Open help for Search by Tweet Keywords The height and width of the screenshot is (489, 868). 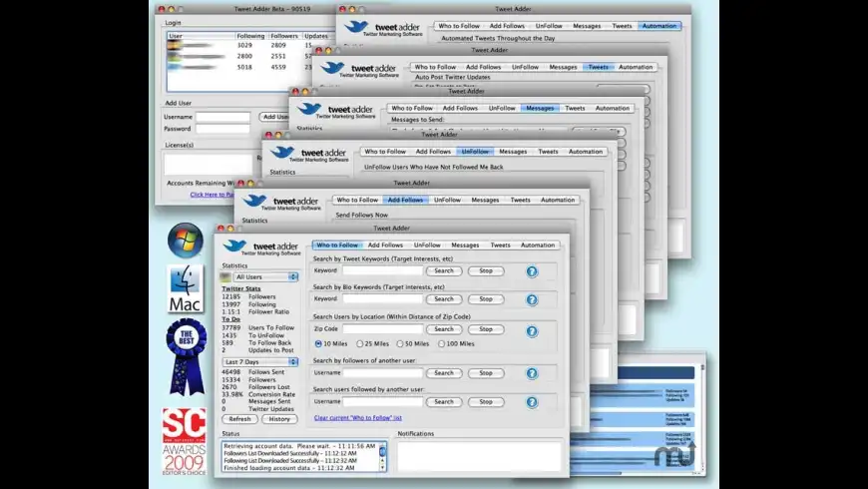(x=532, y=271)
